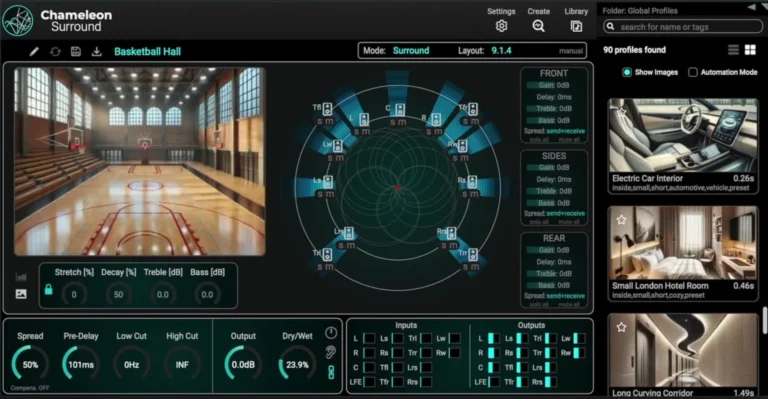Screen dimensions: 768x399
Task: Click the chain link icon
Action: pyautogui.click(x=331, y=372)
